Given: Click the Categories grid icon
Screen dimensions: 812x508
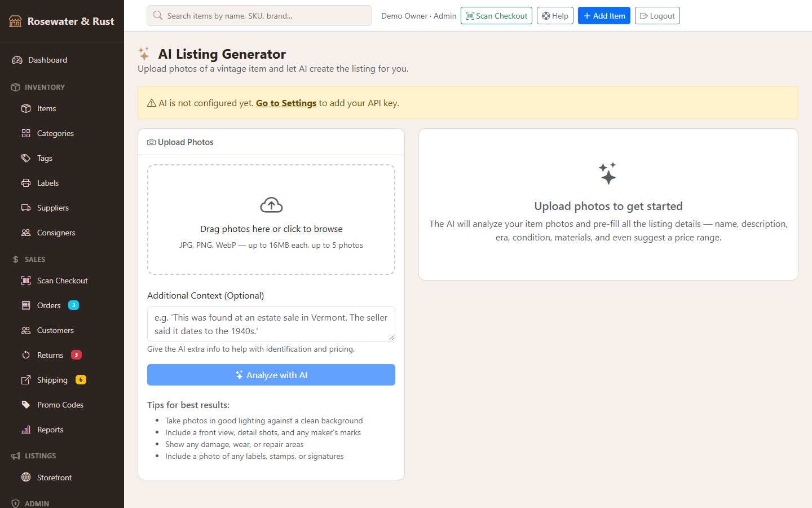Looking at the screenshot, I should tap(26, 133).
